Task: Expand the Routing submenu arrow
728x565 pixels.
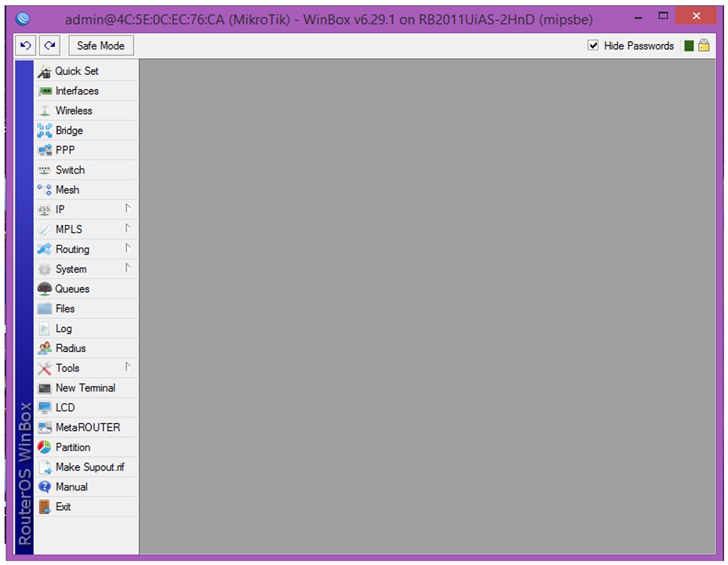Action: coord(128,248)
